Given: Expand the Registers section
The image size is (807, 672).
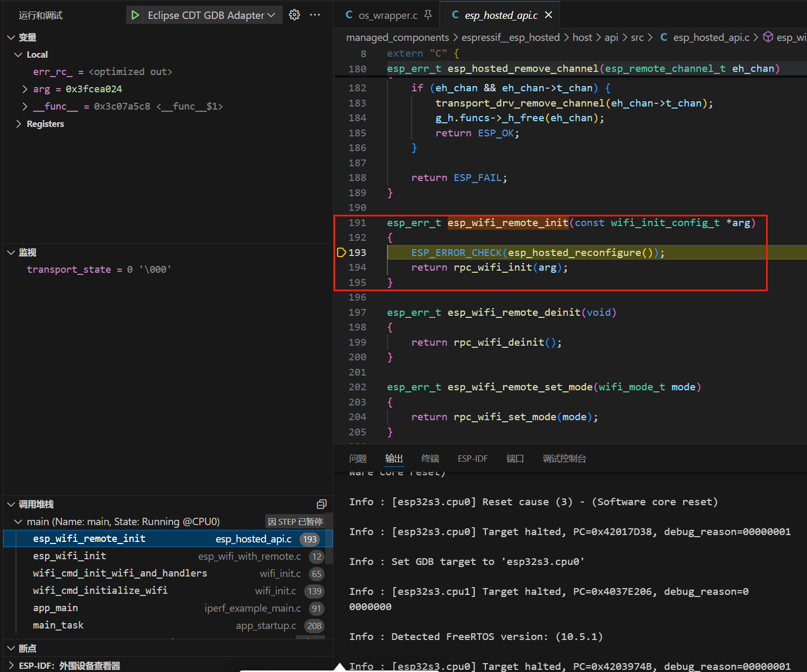Looking at the screenshot, I should [x=19, y=124].
